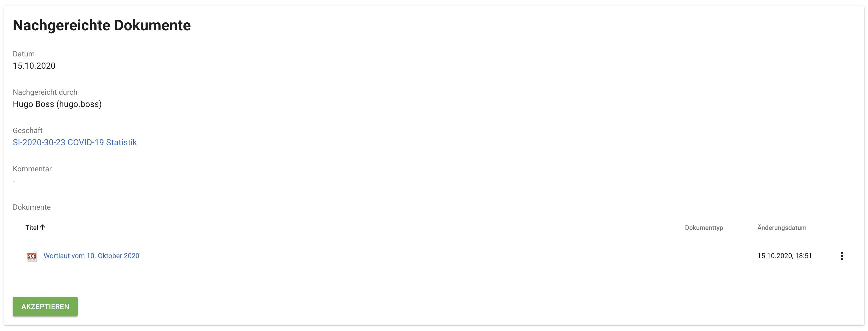Open the Wortlaut vom 10. Oktober 2020 document
The image size is (868, 331).
click(91, 256)
